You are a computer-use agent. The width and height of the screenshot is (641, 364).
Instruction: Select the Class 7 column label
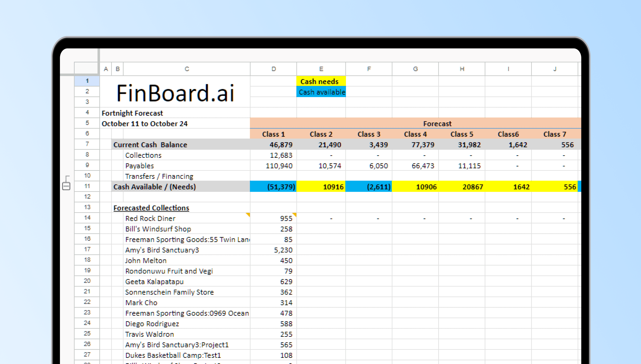(555, 134)
